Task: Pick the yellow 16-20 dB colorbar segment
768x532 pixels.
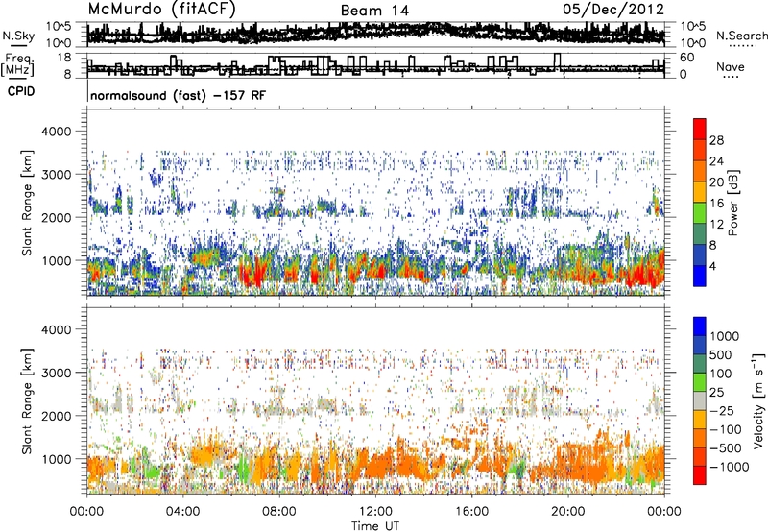Action: tap(700, 192)
